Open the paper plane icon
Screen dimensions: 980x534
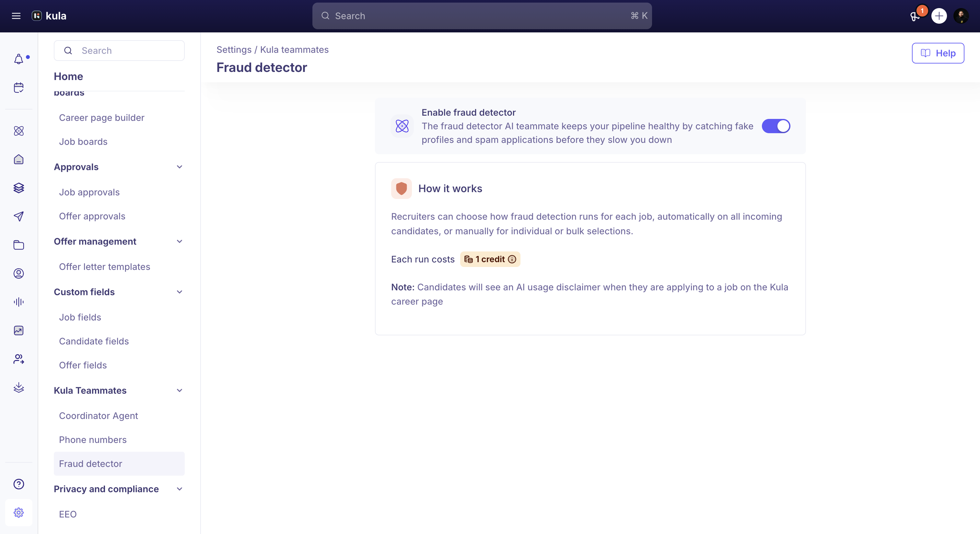click(x=19, y=216)
